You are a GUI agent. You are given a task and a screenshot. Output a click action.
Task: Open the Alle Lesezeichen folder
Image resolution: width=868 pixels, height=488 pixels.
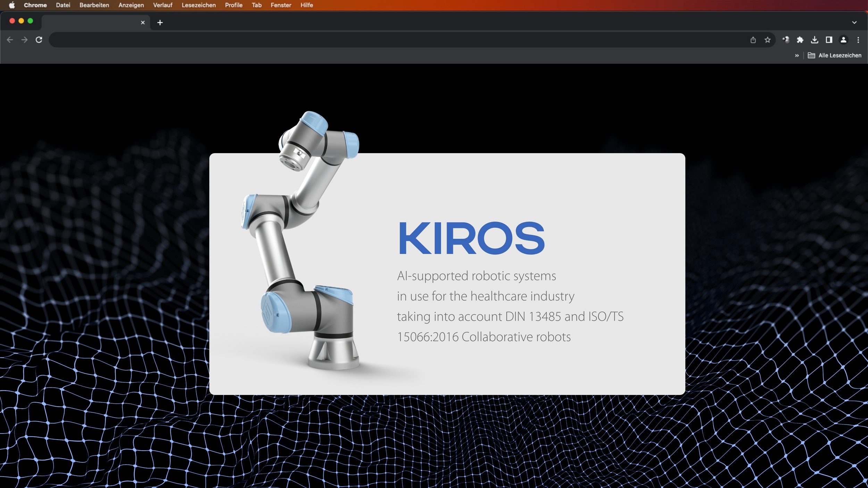point(835,56)
